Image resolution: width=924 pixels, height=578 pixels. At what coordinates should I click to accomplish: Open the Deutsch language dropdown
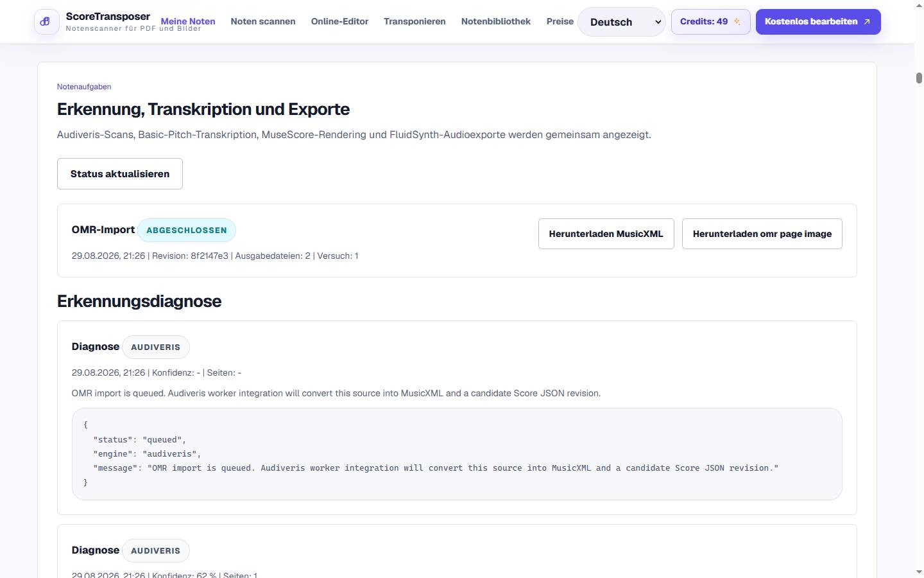pos(622,22)
